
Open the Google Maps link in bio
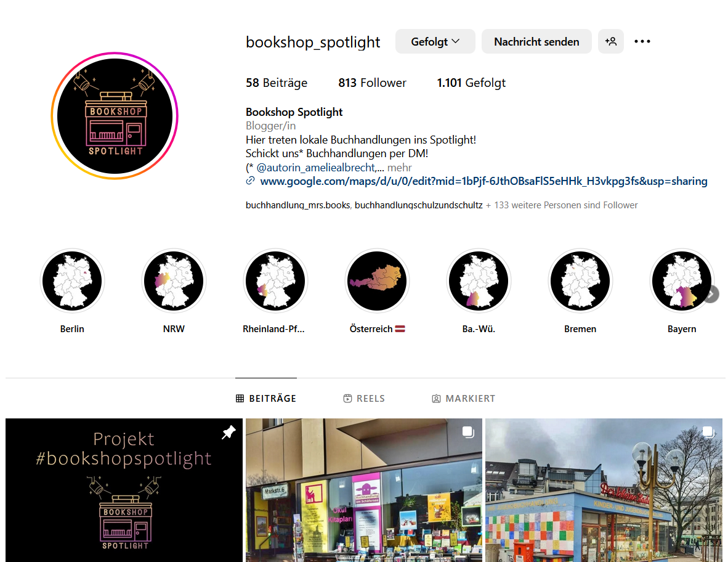(483, 181)
